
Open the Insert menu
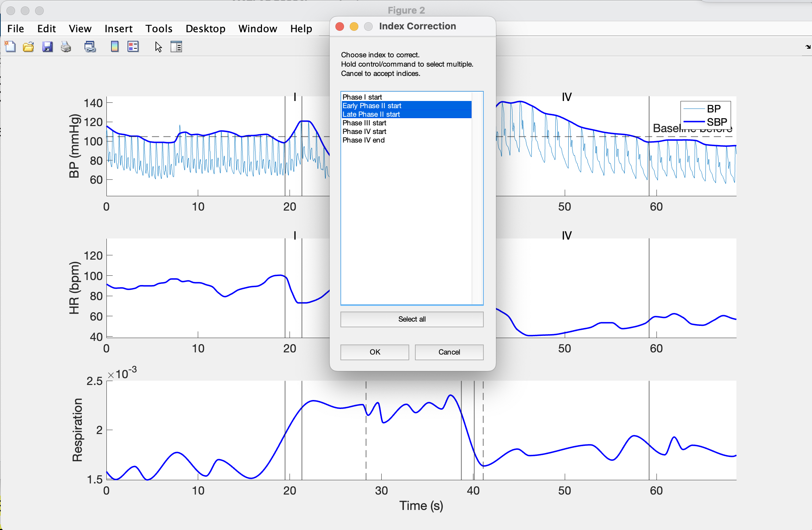point(118,29)
